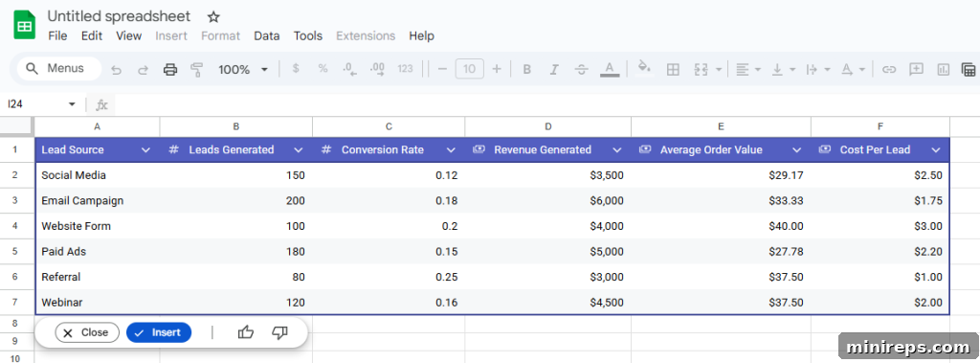Select the Webinar cell
Image resolution: width=980 pixels, height=363 pixels.
[97, 303]
